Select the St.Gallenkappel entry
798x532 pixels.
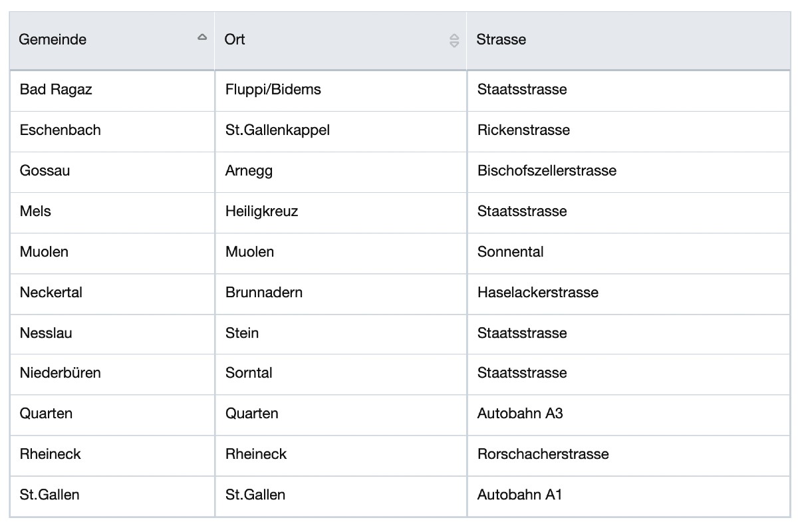[277, 130]
